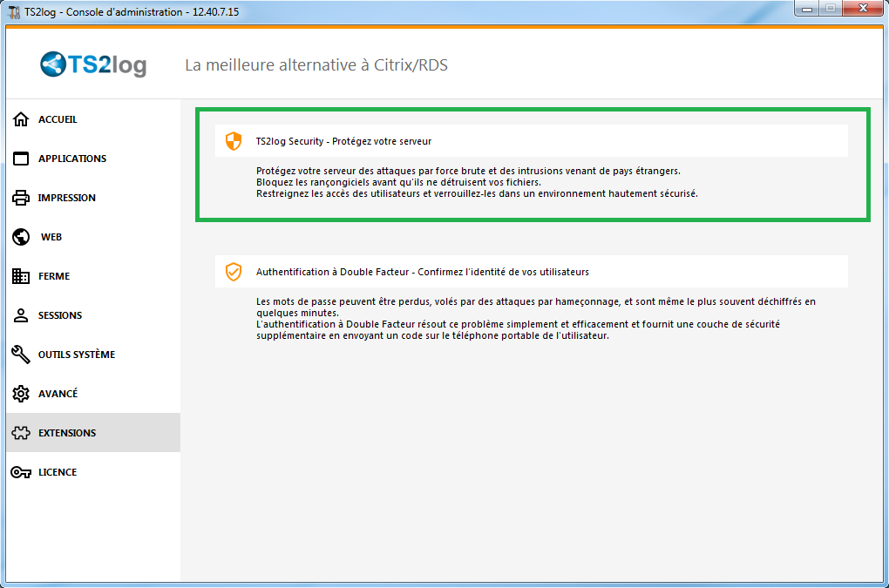Click the description about force brute attacks
889x588 pixels.
[x=468, y=171]
